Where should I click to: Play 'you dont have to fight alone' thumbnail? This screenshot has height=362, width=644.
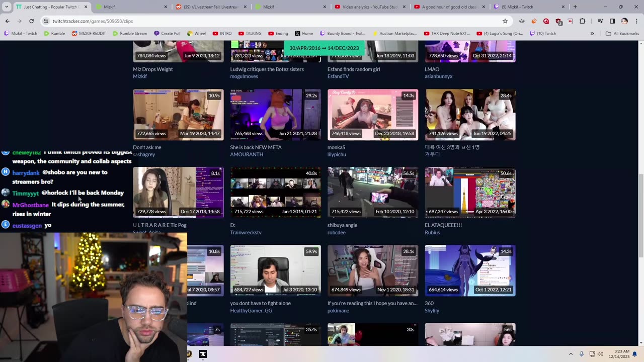275,270
